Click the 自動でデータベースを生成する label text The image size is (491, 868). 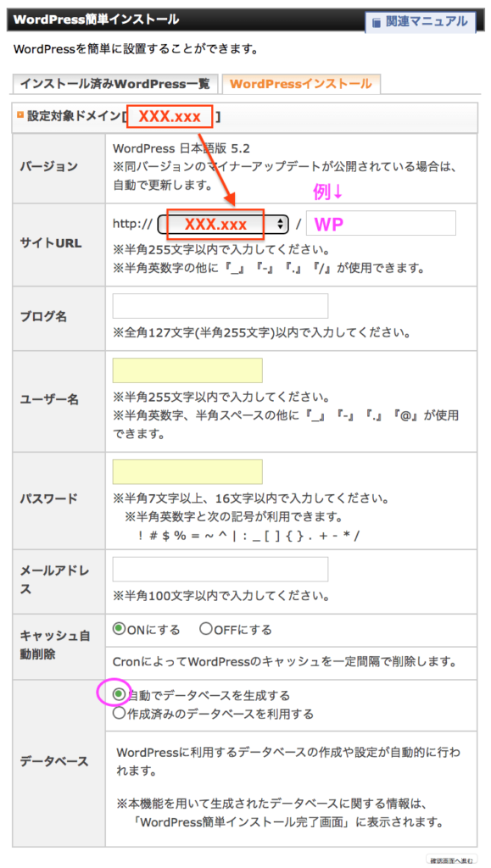pos(209,695)
